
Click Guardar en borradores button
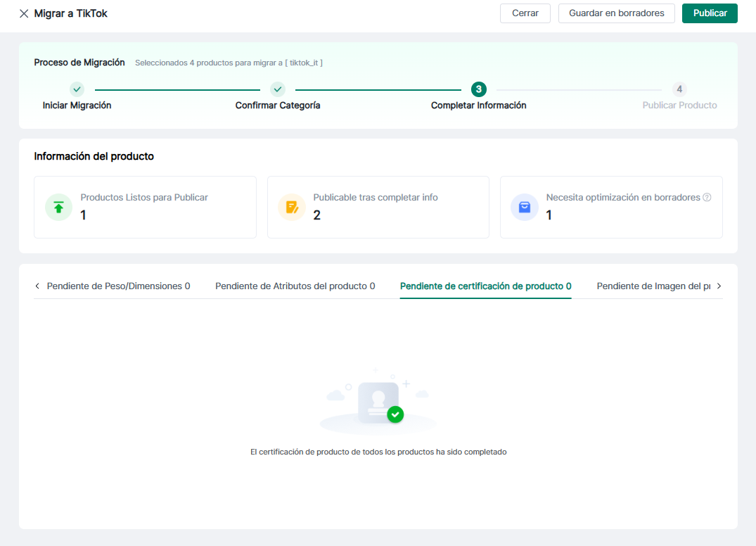click(616, 13)
